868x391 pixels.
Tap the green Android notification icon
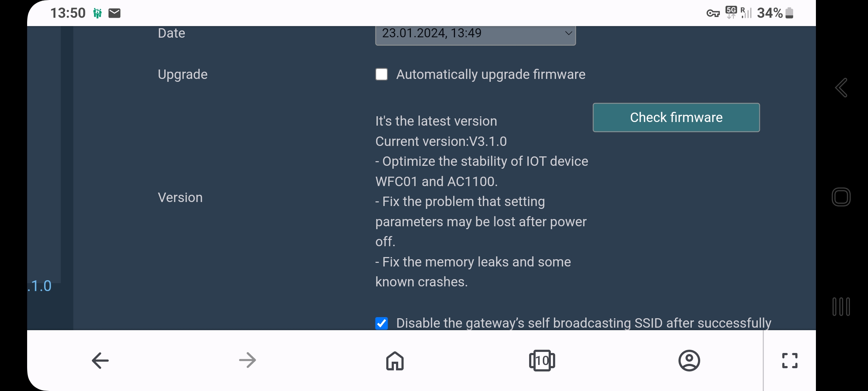coord(97,13)
